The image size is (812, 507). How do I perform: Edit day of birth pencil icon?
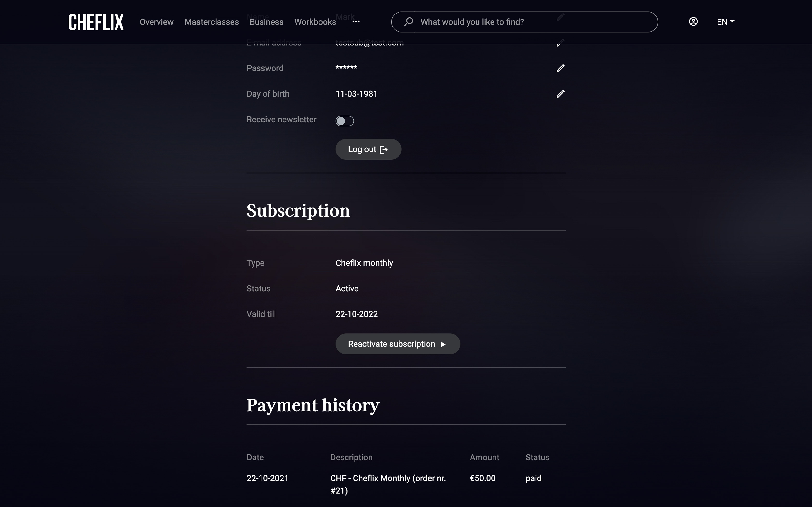point(560,94)
